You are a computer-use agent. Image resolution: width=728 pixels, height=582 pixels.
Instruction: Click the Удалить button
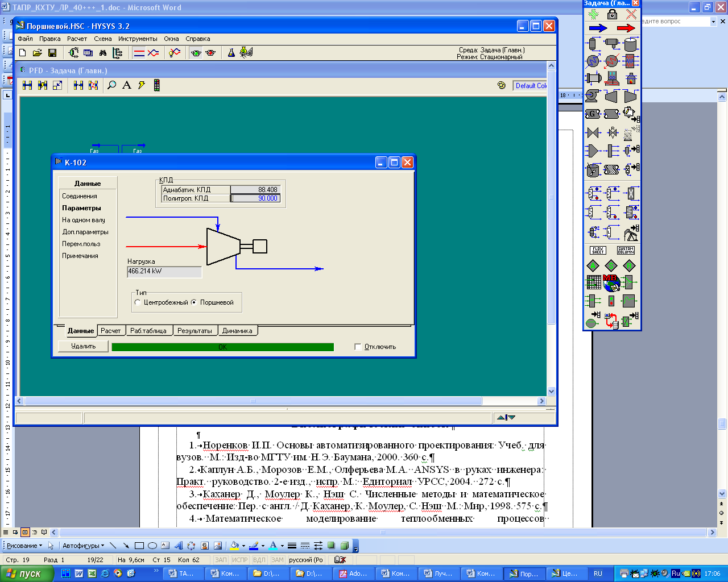(84, 346)
